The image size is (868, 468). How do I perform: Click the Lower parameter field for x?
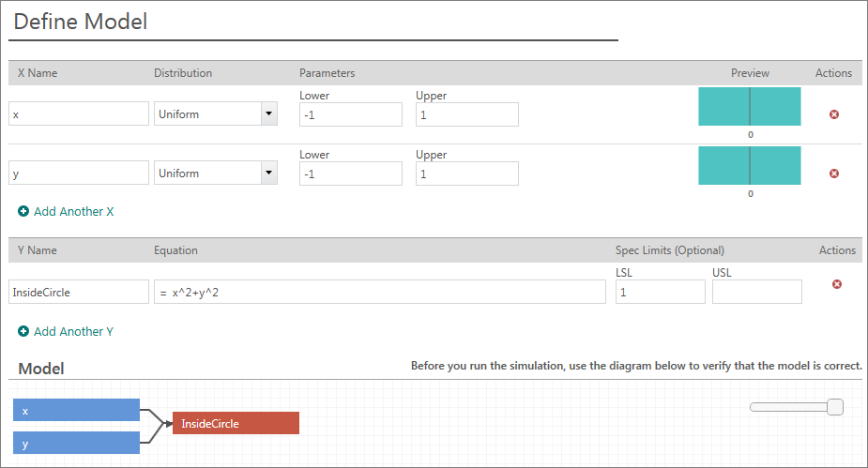pos(350,114)
